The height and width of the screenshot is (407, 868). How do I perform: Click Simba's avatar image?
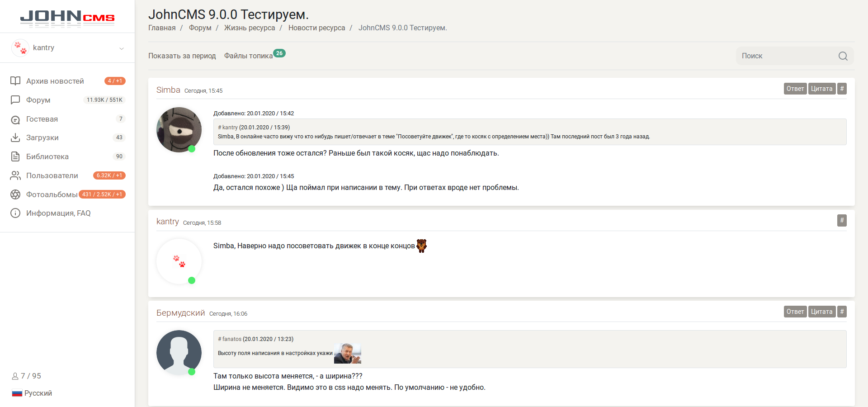point(179,130)
